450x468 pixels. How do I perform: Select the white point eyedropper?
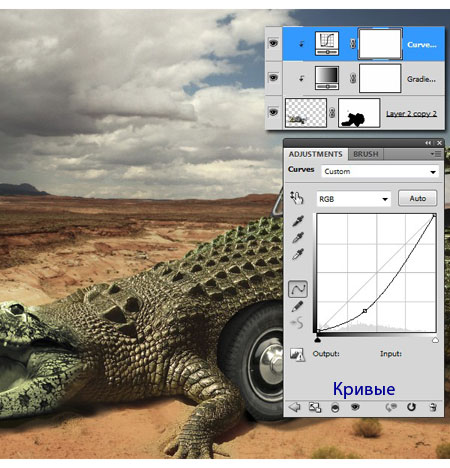(x=298, y=254)
